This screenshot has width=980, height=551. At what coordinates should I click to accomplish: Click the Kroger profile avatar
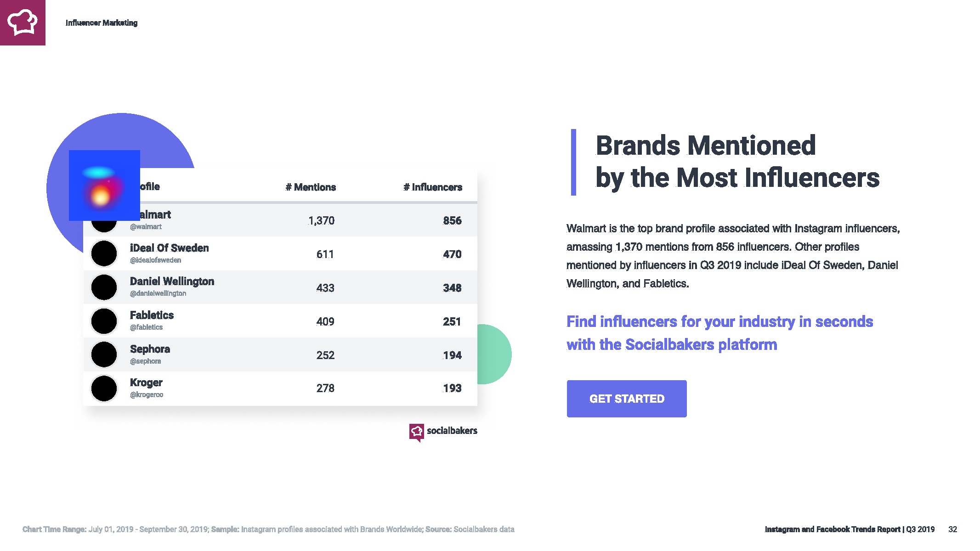pyautogui.click(x=104, y=388)
